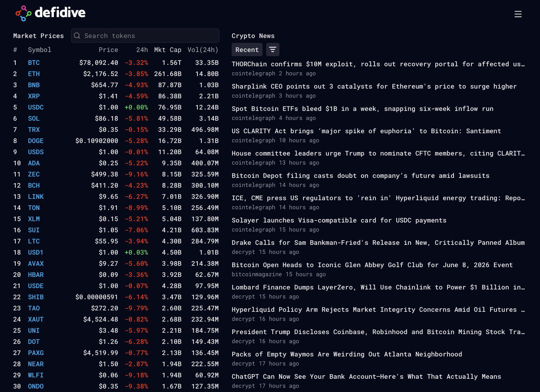Click the news filter icon button
This screenshot has height=392, width=540.
273,50
